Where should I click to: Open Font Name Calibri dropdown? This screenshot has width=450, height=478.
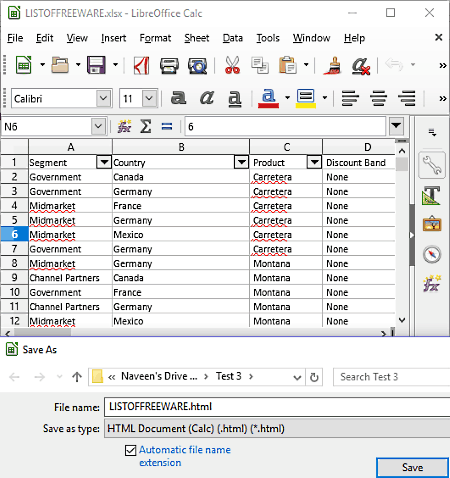[x=103, y=98]
